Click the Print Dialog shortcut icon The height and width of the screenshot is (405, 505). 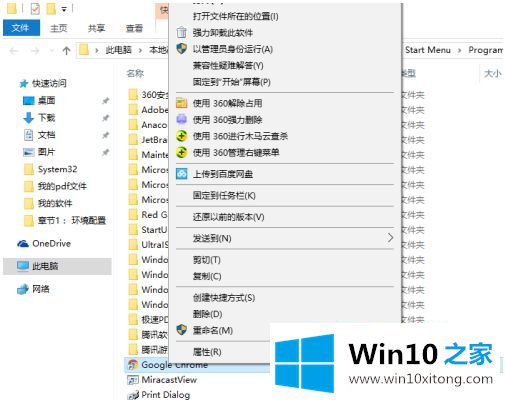coord(133,395)
